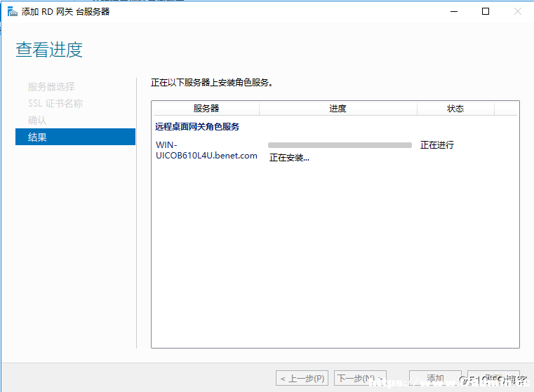
Task: Click the 查看进度 page heading
Action: 49,50
